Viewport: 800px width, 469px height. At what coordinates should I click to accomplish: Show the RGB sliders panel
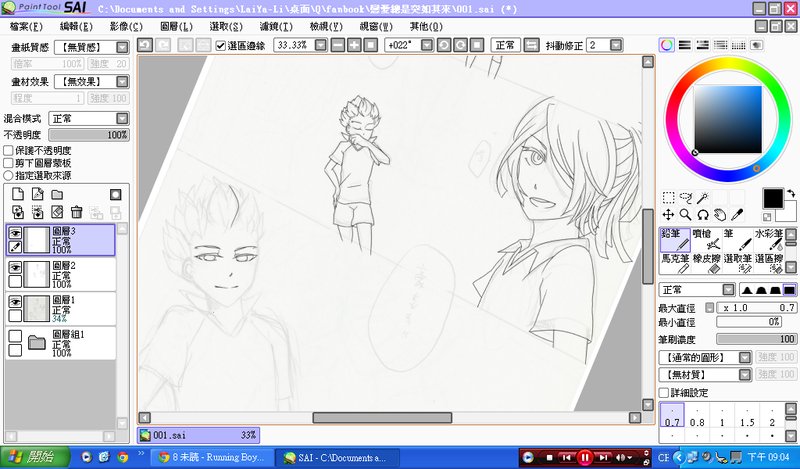(x=685, y=45)
